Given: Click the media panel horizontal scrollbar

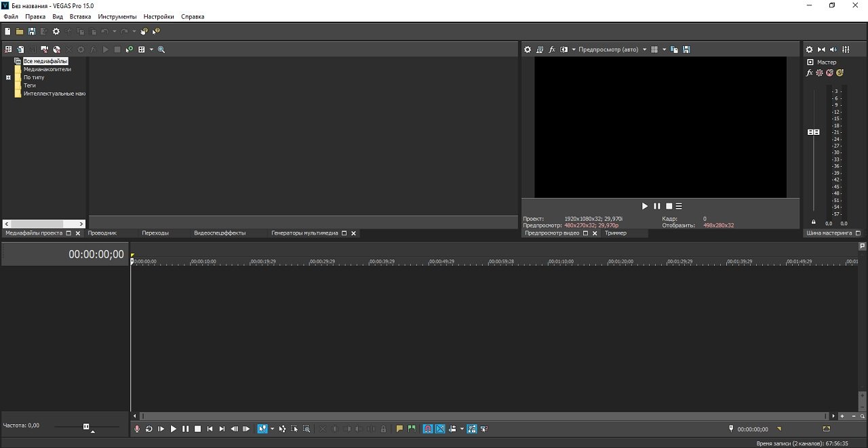Looking at the screenshot, I should point(43,224).
